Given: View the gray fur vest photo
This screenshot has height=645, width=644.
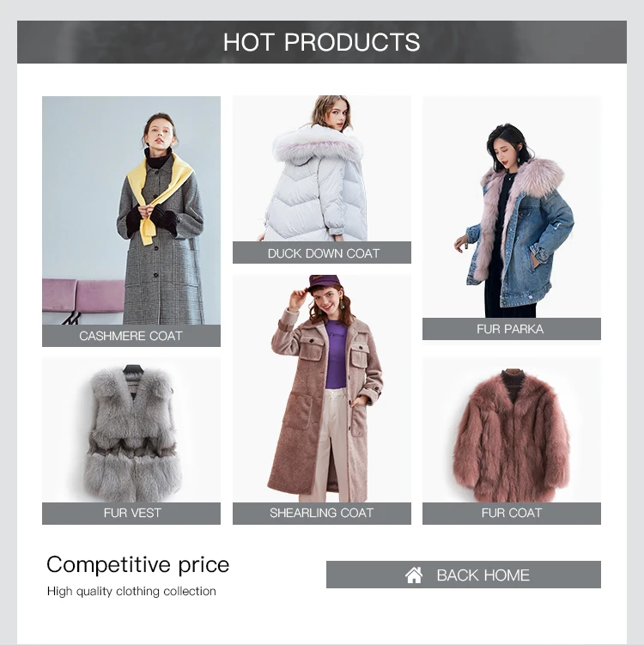Looking at the screenshot, I should point(131,430).
